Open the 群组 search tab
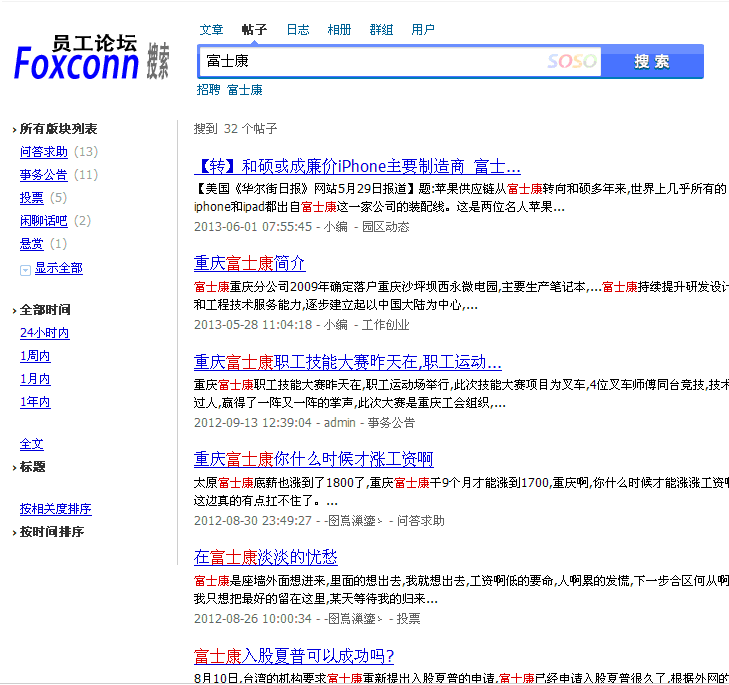 tap(381, 30)
